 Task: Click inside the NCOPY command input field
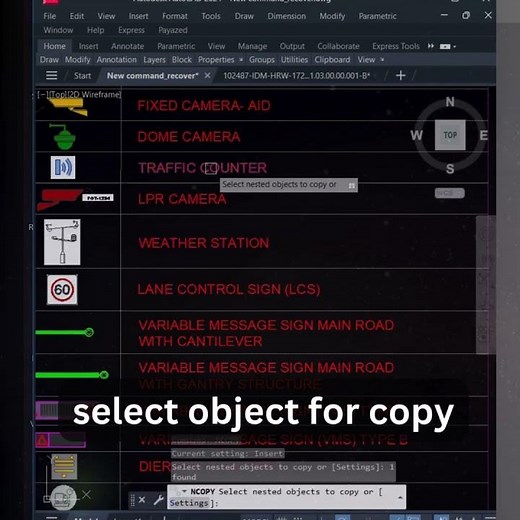coord(286,497)
